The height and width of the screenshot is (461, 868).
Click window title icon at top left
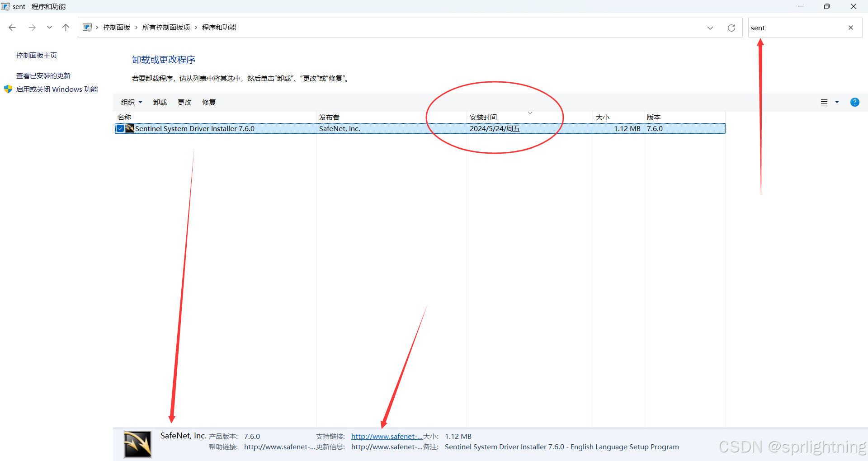click(x=5, y=6)
